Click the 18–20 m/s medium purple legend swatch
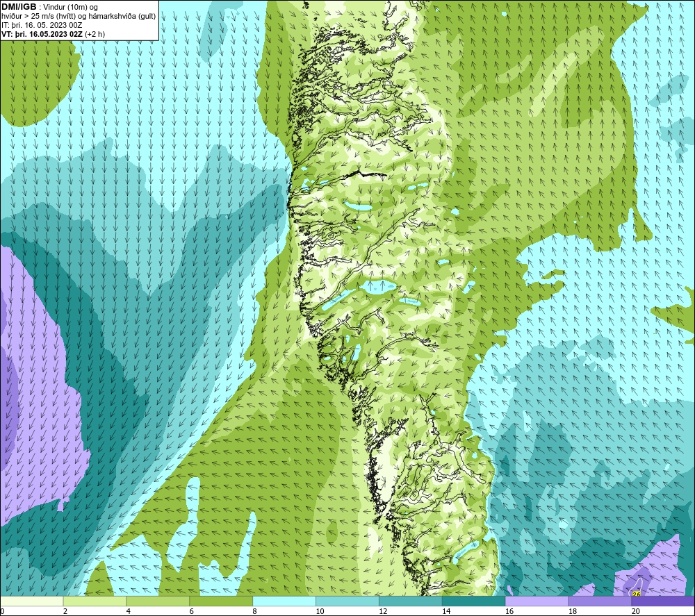Viewport: 695px width, 616px height. tap(600, 601)
